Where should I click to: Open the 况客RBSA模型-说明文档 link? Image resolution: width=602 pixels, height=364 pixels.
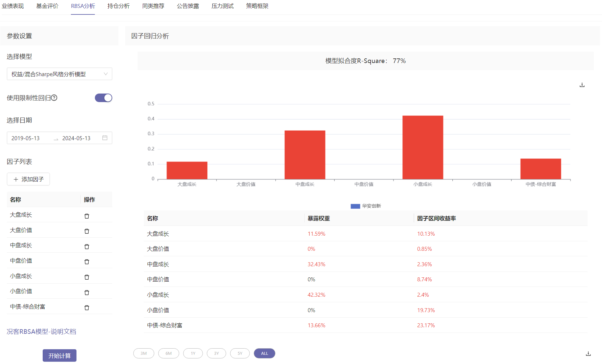(x=41, y=332)
